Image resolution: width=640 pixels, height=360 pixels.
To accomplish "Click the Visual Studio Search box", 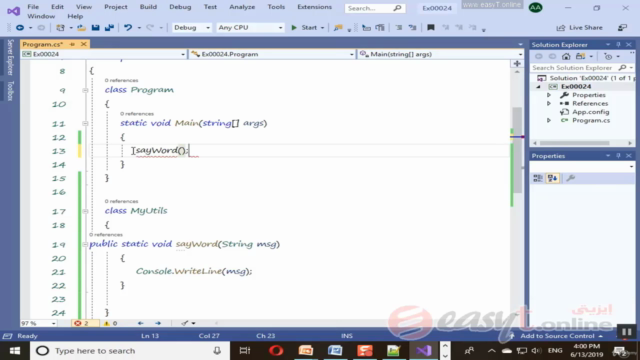I will point(374,8).
